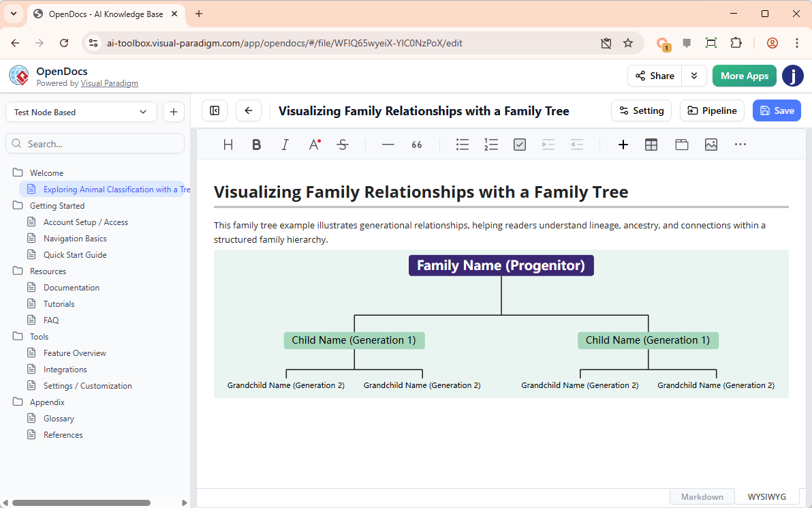Open the text color picker

tap(314, 145)
